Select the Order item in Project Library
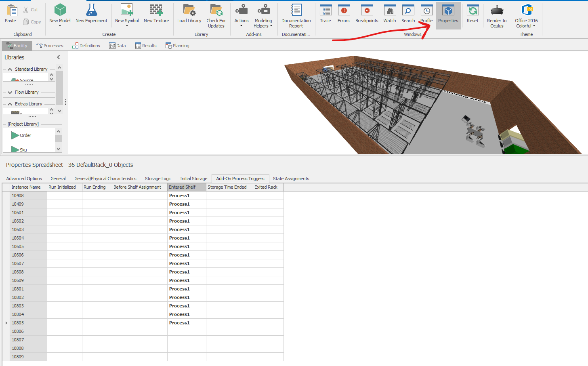The height and width of the screenshot is (366, 588). [25, 135]
